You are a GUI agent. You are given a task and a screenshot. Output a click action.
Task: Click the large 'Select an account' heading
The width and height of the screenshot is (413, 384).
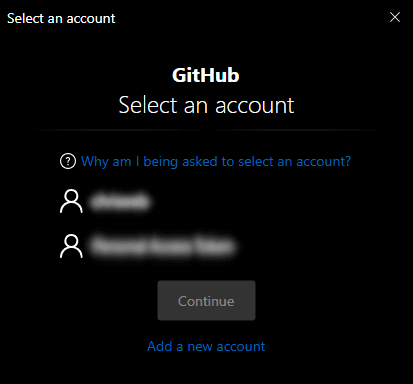206,105
